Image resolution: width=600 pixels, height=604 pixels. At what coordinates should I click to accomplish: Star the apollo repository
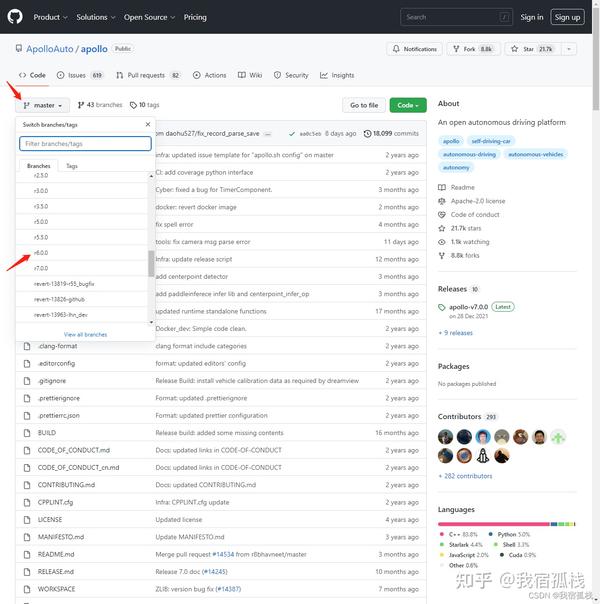point(533,49)
